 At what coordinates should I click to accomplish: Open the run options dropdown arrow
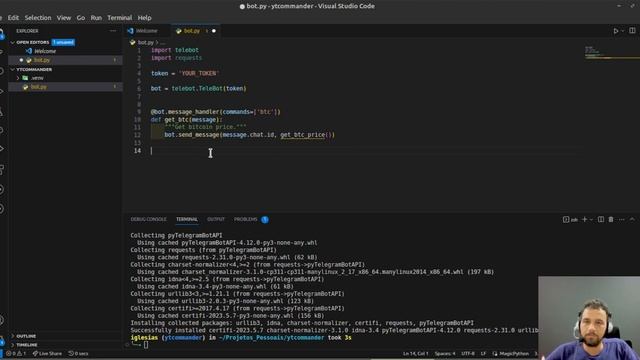pos(622,31)
